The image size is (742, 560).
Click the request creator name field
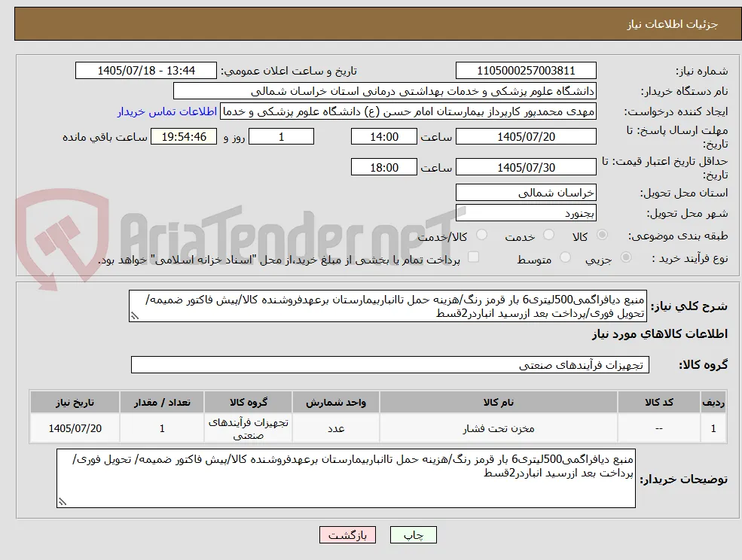pos(408,111)
